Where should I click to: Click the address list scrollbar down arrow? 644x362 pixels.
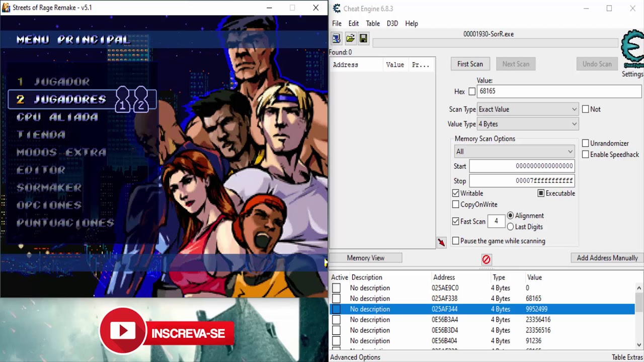[x=639, y=345]
